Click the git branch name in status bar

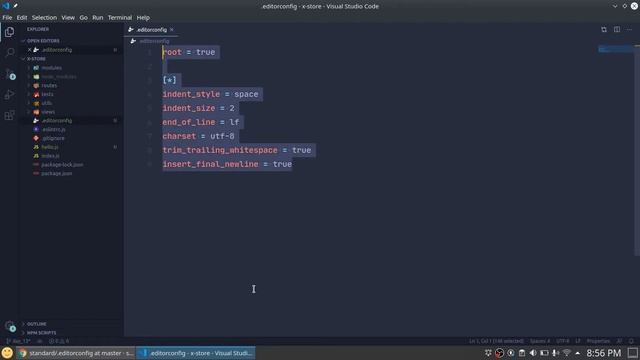click(18, 341)
